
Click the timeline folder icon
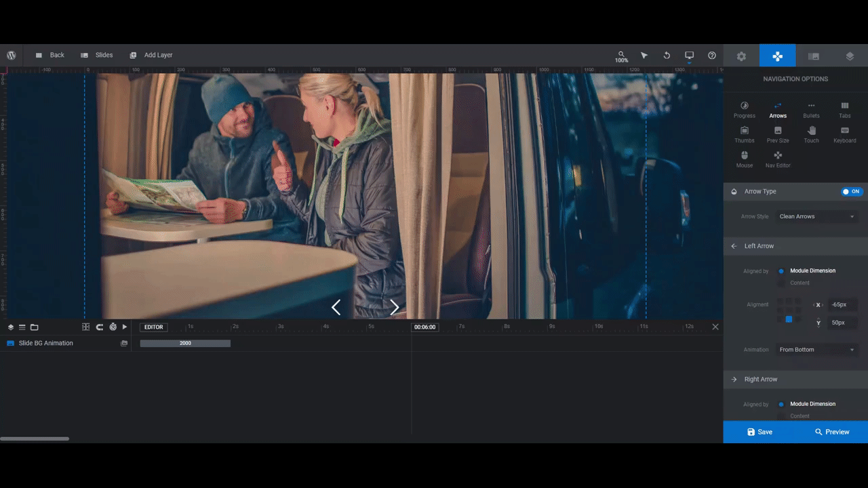point(34,327)
